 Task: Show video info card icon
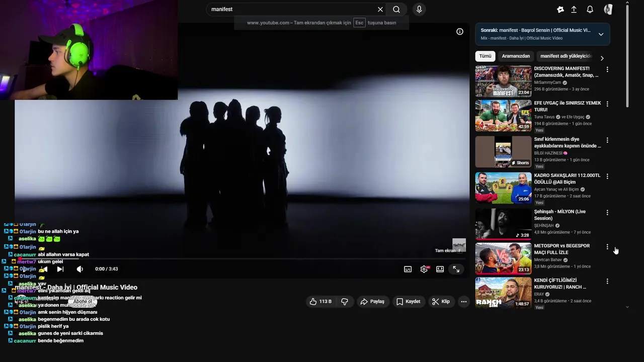(459, 32)
